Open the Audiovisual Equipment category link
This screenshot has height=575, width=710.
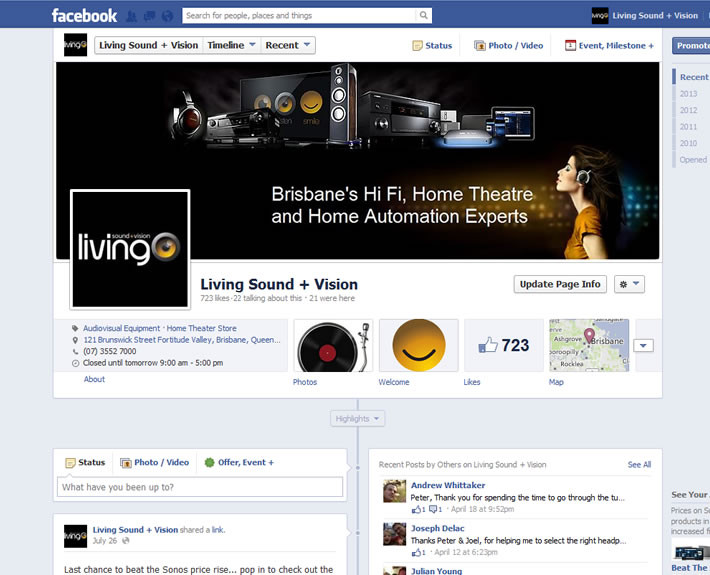coord(121,328)
